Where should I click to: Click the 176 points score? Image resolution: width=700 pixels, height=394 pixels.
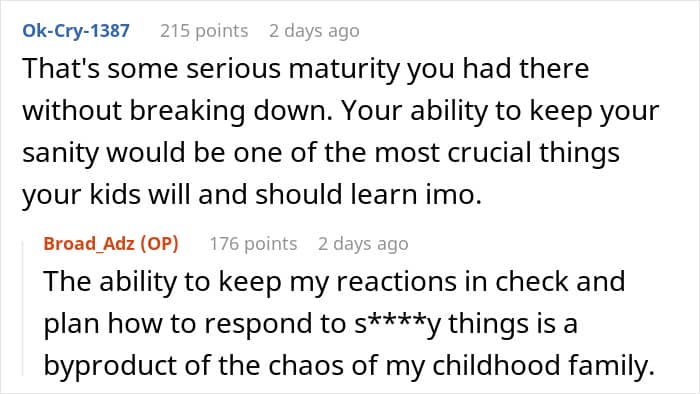click(253, 244)
